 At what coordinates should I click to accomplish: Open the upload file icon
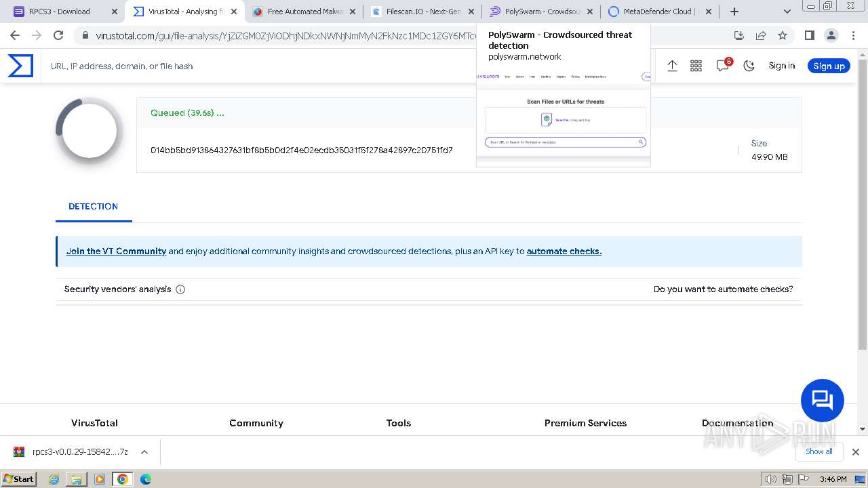click(x=672, y=66)
